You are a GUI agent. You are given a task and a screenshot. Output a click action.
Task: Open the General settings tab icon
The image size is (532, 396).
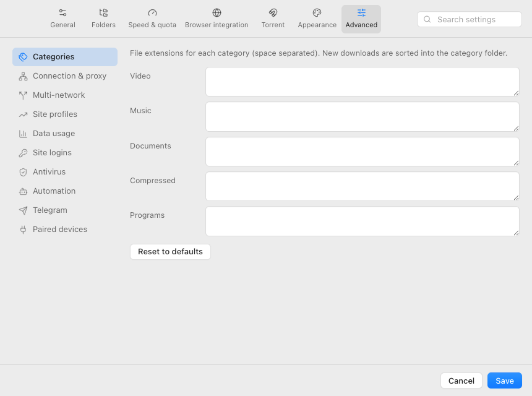[62, 13]
